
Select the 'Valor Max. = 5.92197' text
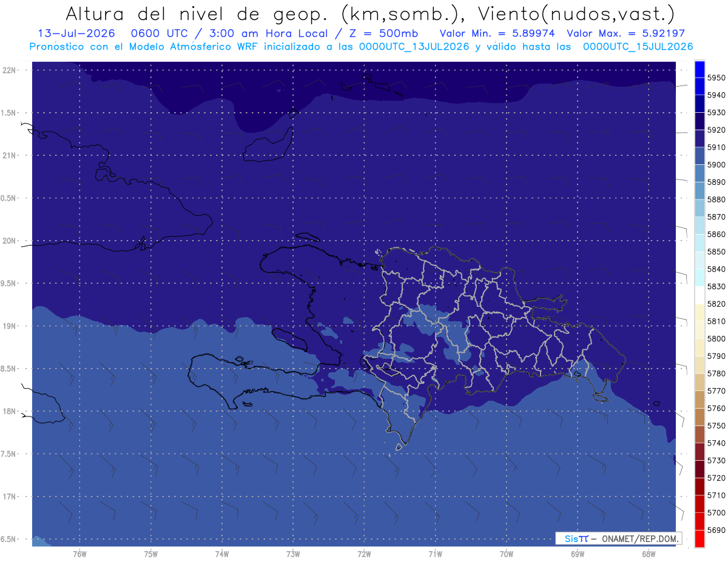point(627,33)
